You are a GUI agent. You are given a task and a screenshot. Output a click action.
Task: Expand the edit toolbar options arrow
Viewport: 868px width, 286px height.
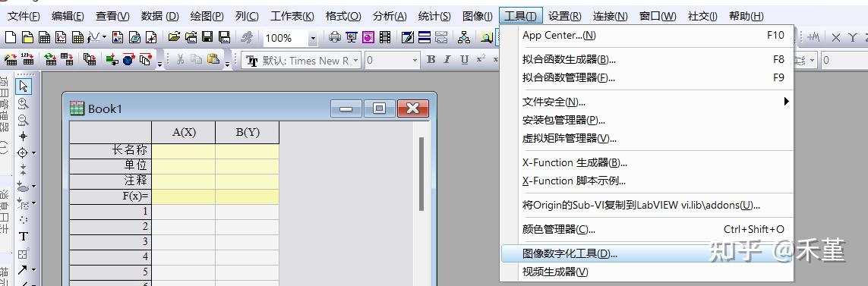pos(228,64)
